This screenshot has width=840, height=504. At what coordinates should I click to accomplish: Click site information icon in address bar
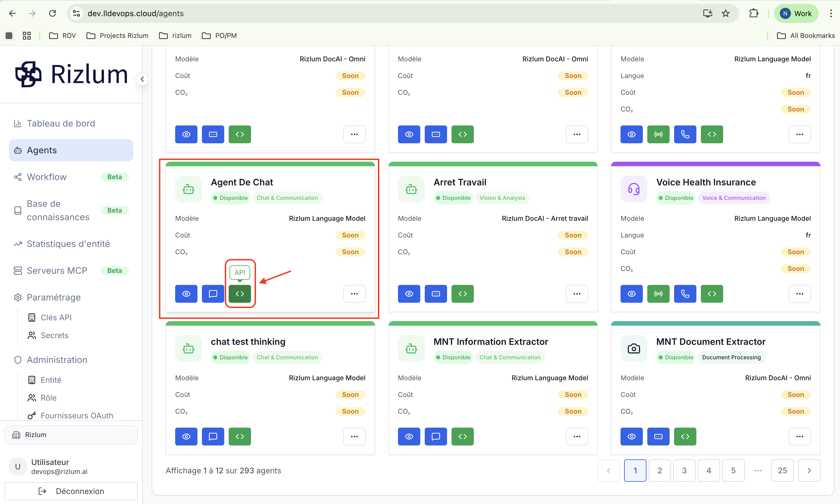point(76,13)
